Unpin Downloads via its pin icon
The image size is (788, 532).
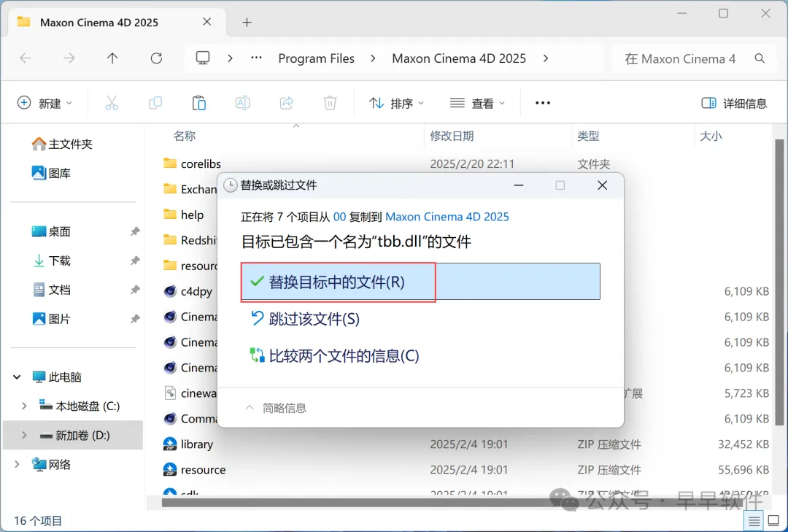(x=135, y=261)
